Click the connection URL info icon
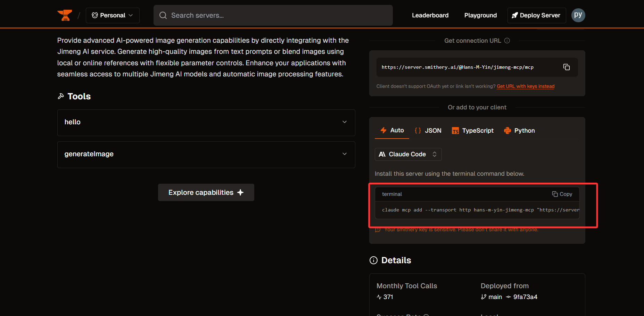 pyautogui.click(x=507, y=41)
